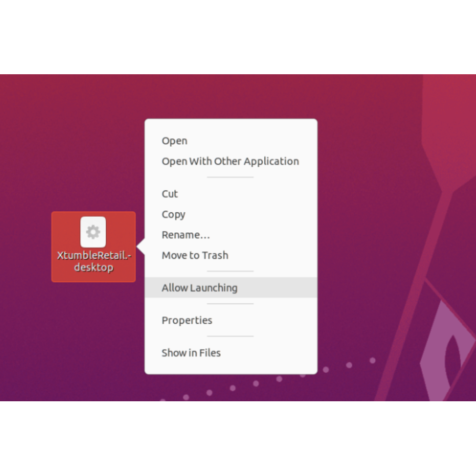Click the separator line above Cut

(230, 178)
